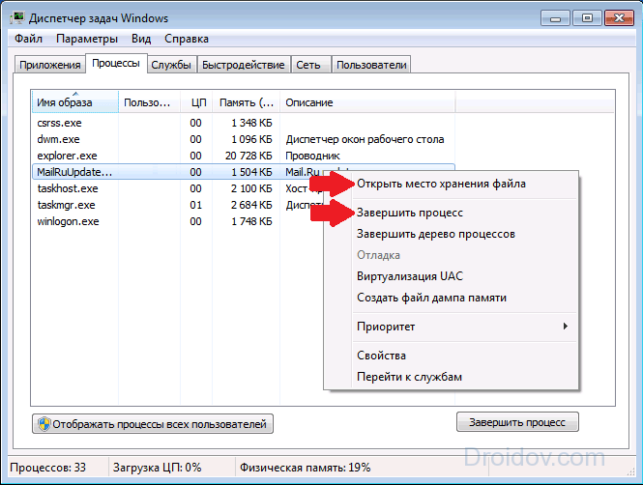Click the 1 748 КБ memory value
Screen dimensions: 643x485
tap(251, 221)
